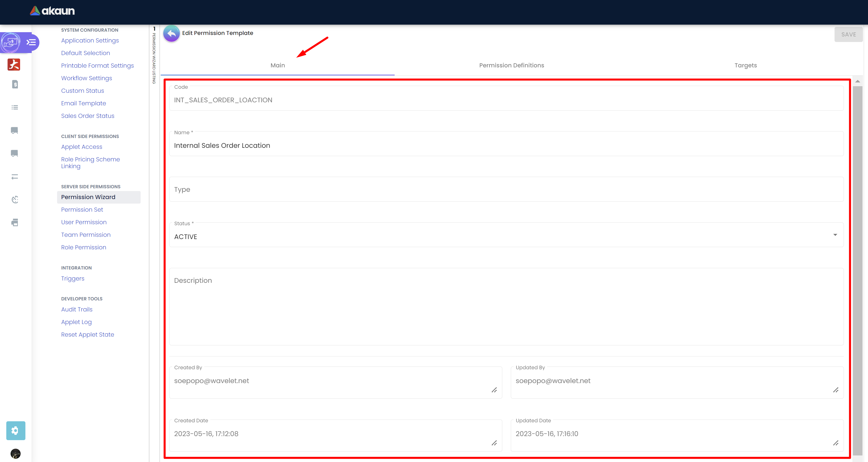Screen dimensions: 868x462
Task: Click the scrollbar up arrow
Action: coord(857,81)
